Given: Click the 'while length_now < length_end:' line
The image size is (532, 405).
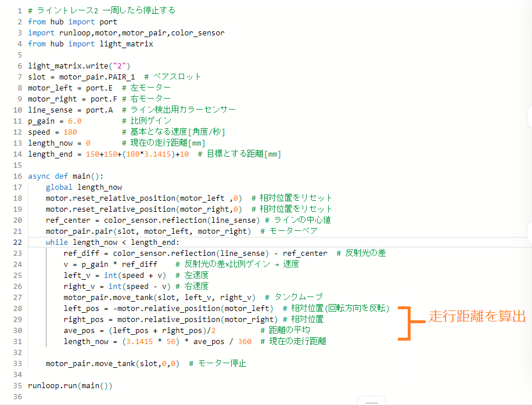Looking at the screenshot, I should pyautogui.click(x=113, y=242).
